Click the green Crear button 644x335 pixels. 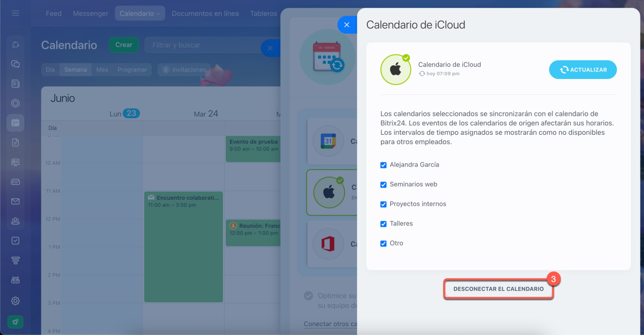point(124,45)
